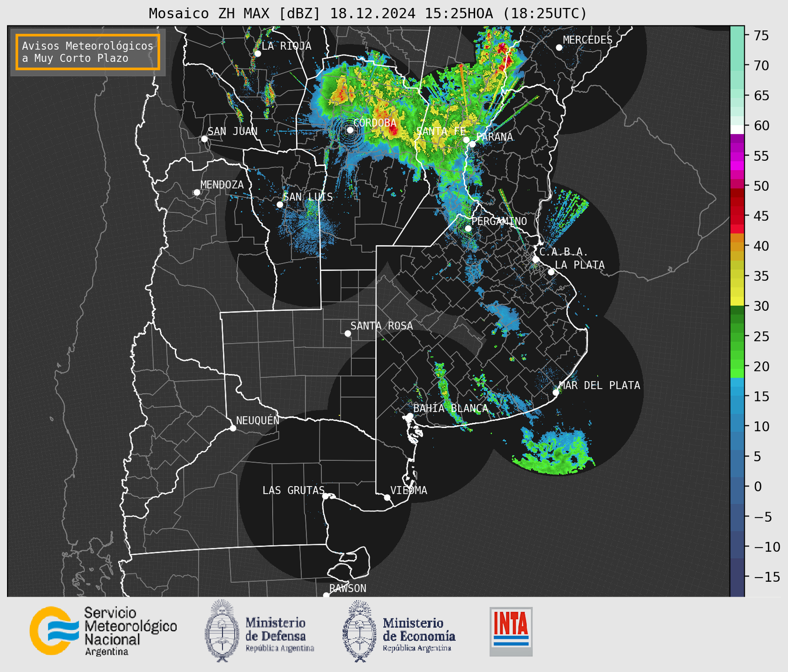The image size is (788, 672).
Task: Click the PARANÁ city marker dot
Action: (473, 144)
